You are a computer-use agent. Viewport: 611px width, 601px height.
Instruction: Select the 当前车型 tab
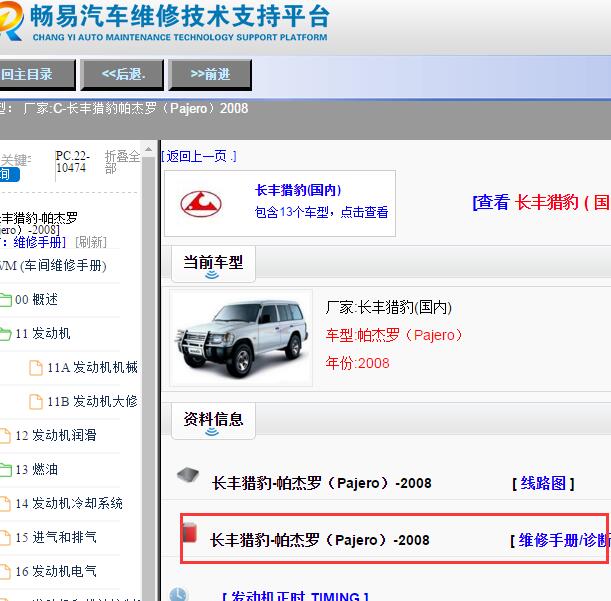213,263
